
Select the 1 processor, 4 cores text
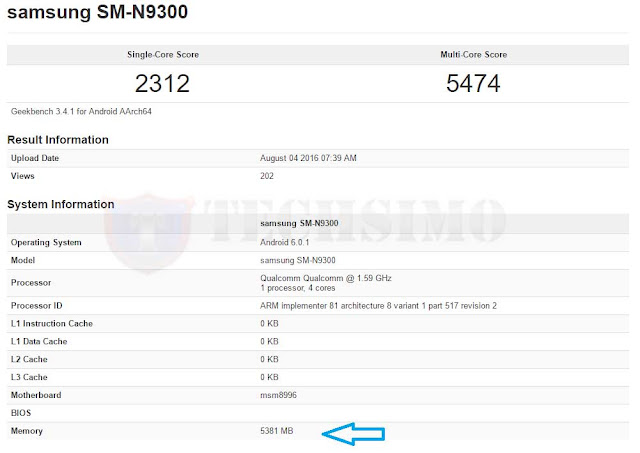[x=298, y=288]
